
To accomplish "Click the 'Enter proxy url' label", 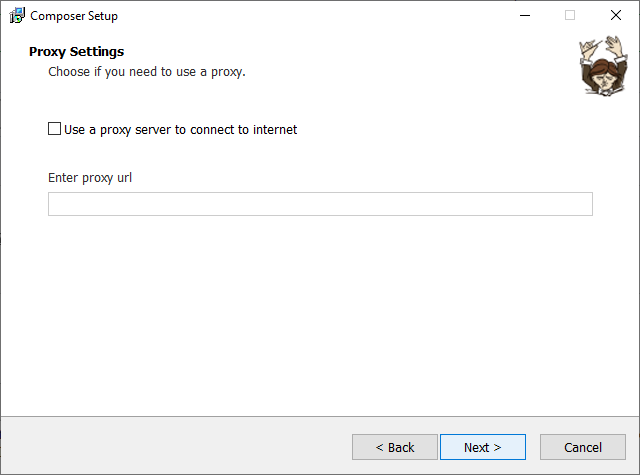I will (x=90, y=178).
